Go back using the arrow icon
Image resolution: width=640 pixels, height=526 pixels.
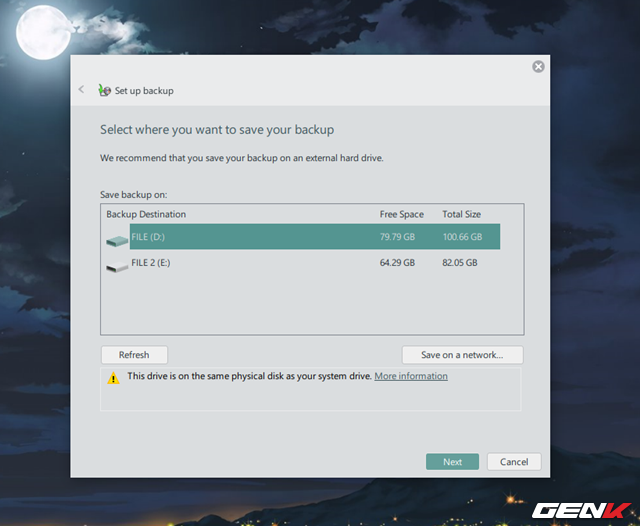81,89
